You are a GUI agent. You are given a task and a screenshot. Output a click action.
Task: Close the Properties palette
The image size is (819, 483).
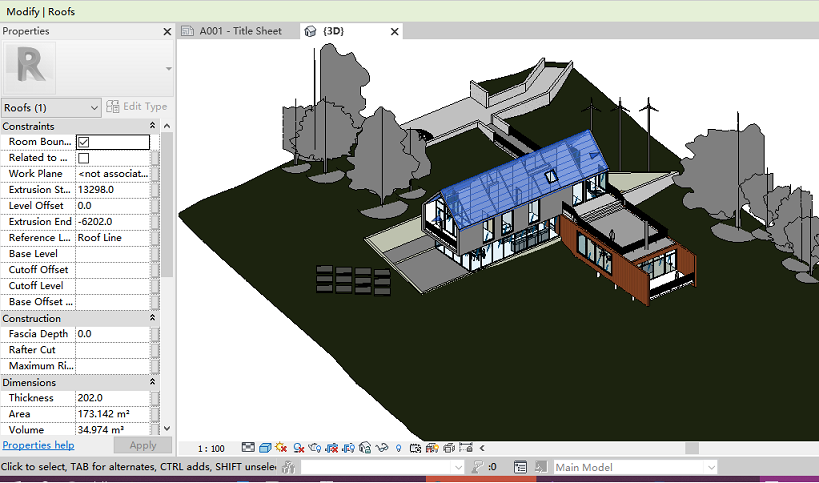(x=167, y=31)
